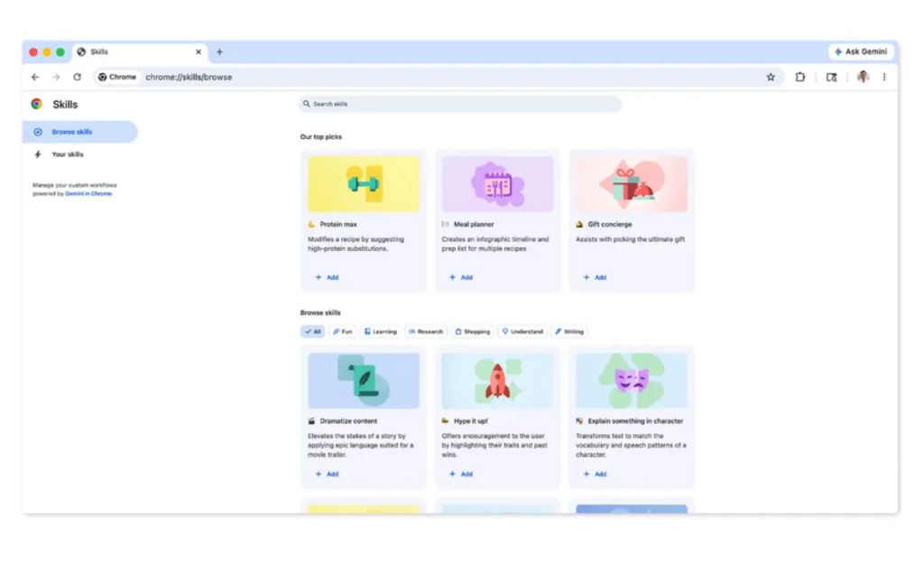Add the Protein max skill
This screenshot has height=564, width=924.
327,278
